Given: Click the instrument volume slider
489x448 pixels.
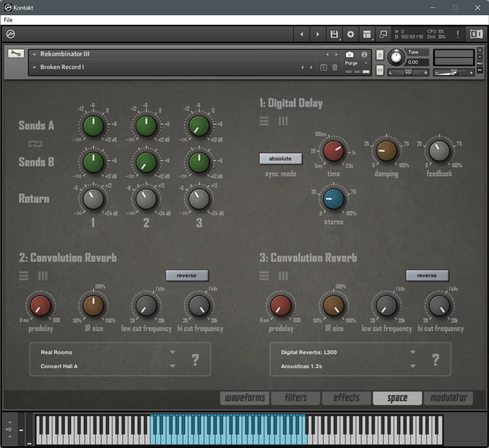Looking at the screenshot, I should (454, 73).
